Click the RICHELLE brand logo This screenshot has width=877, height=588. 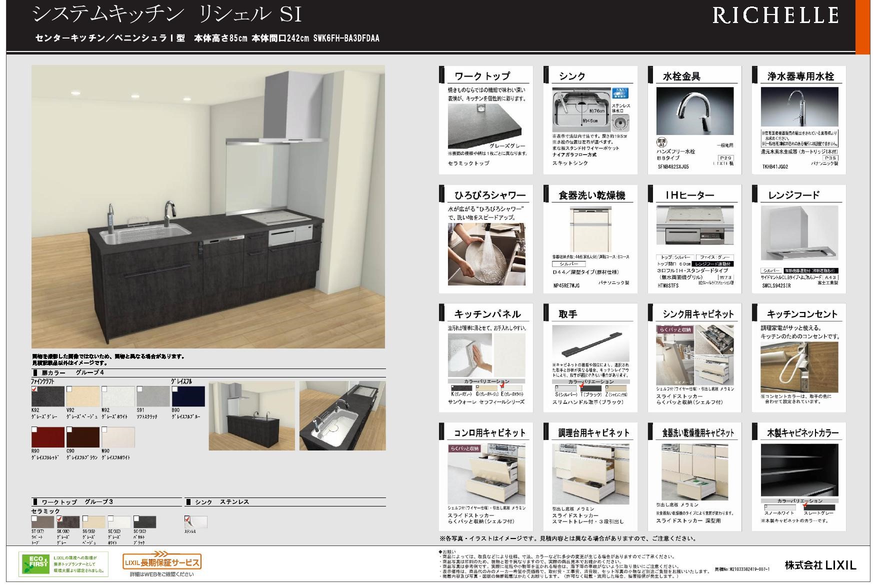(775, 16)
